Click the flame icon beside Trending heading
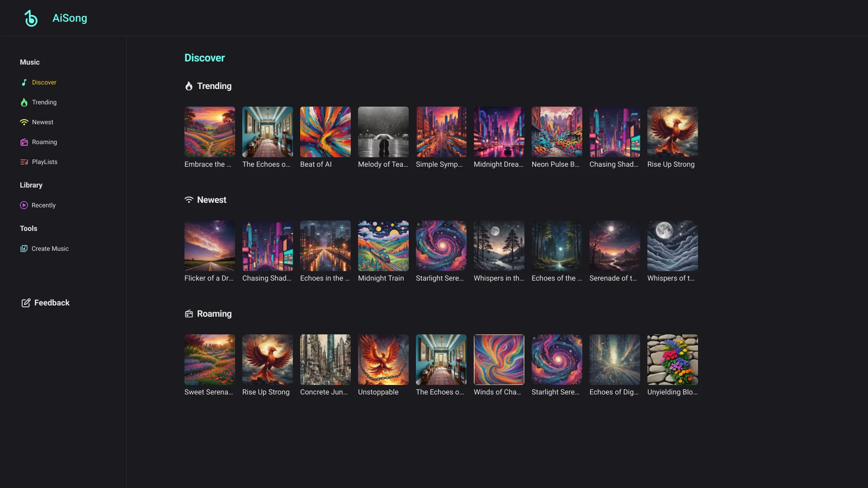868x488 pixels. 189,86
